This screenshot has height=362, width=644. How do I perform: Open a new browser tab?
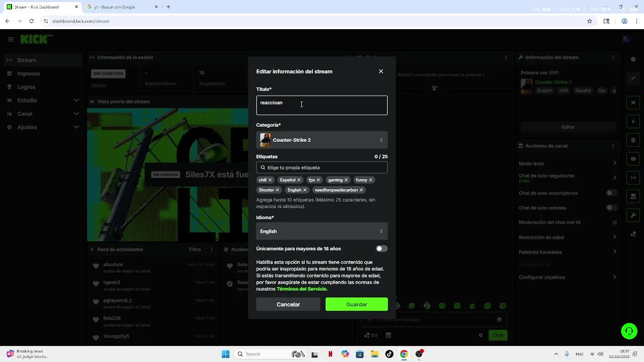pos(169,7)
